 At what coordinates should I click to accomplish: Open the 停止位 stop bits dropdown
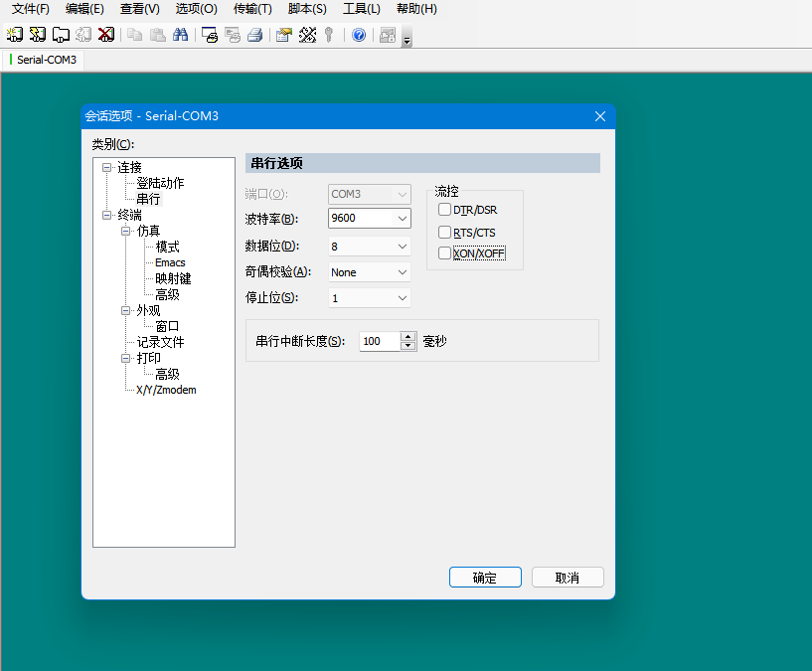click(x=402, y=298)
